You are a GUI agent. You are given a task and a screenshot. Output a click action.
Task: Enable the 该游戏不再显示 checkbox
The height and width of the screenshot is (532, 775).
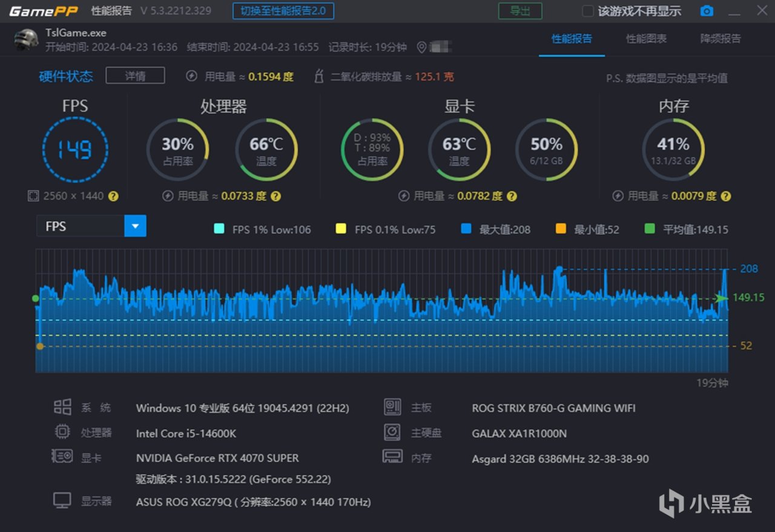click(587, 11)
